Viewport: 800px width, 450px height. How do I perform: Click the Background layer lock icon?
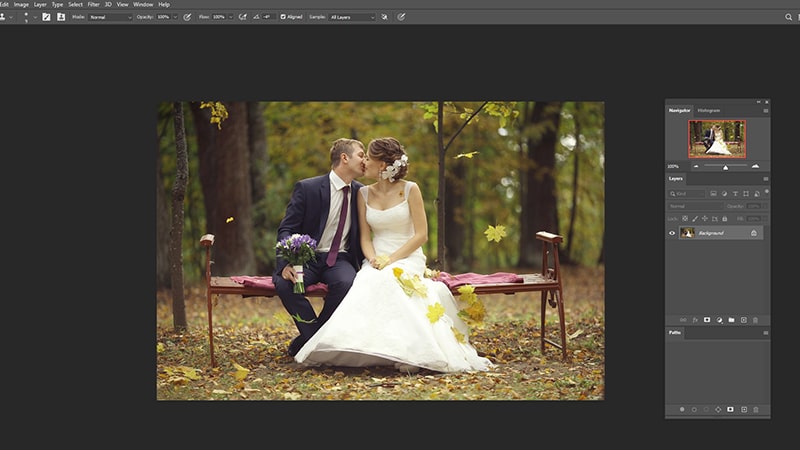click(x=754, y=233)
